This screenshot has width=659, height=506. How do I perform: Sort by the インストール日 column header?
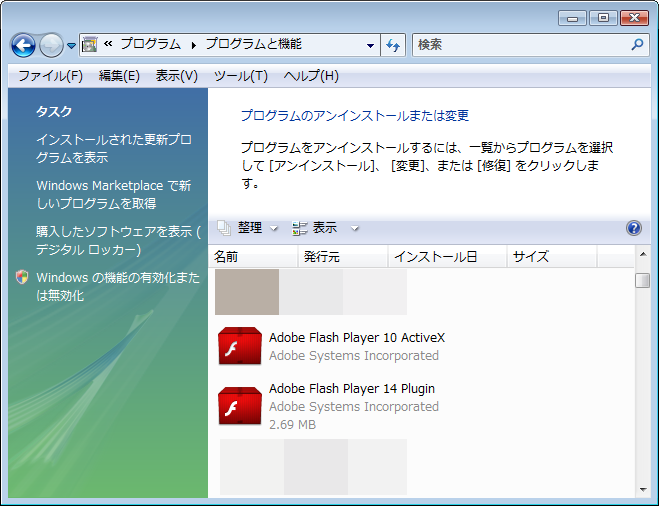point(447,256)
